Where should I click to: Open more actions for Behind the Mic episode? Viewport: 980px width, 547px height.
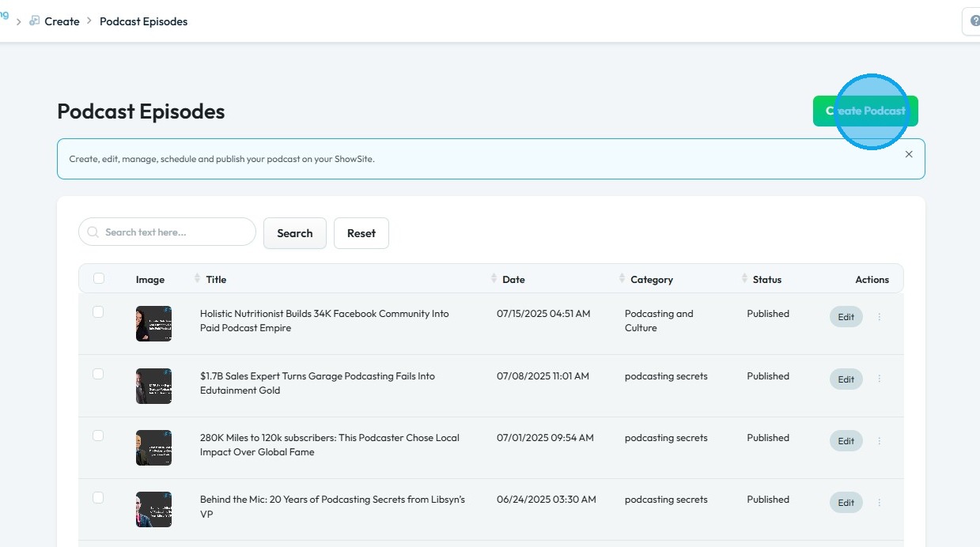(x=880, y=503)
